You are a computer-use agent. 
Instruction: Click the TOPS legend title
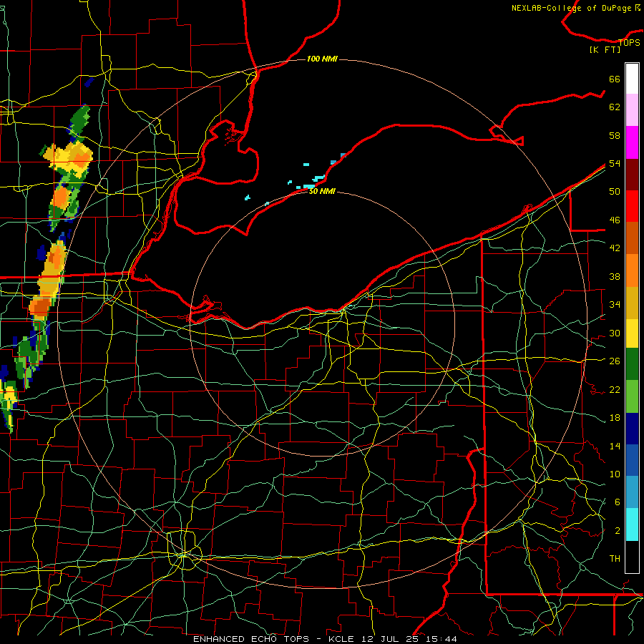[629, 43]
